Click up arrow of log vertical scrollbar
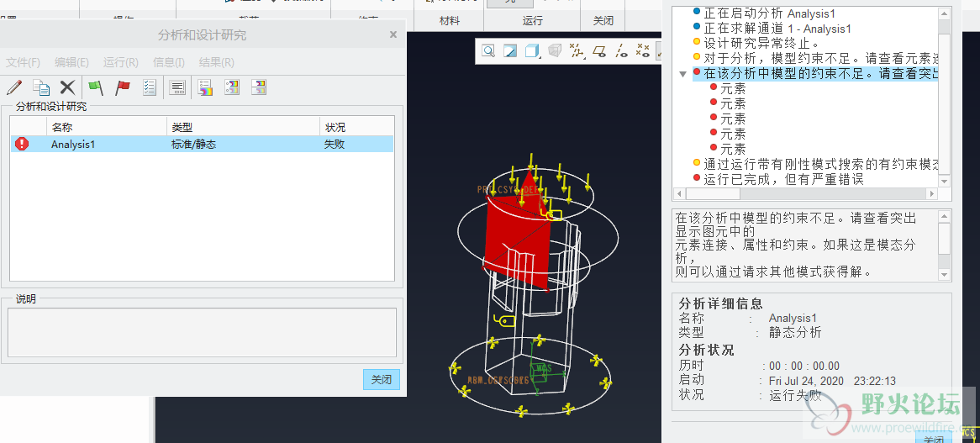 point(945,13)
